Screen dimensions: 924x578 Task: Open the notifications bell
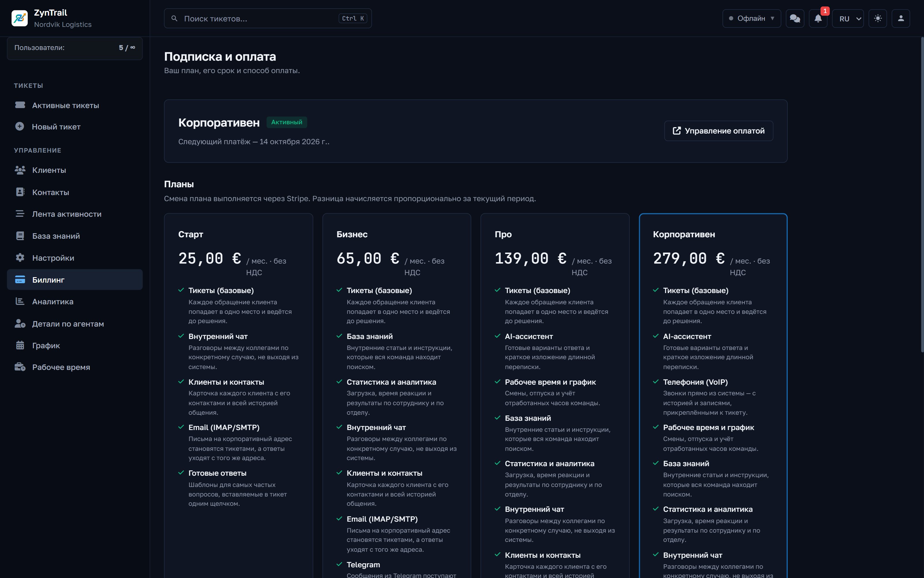[818, 18]
